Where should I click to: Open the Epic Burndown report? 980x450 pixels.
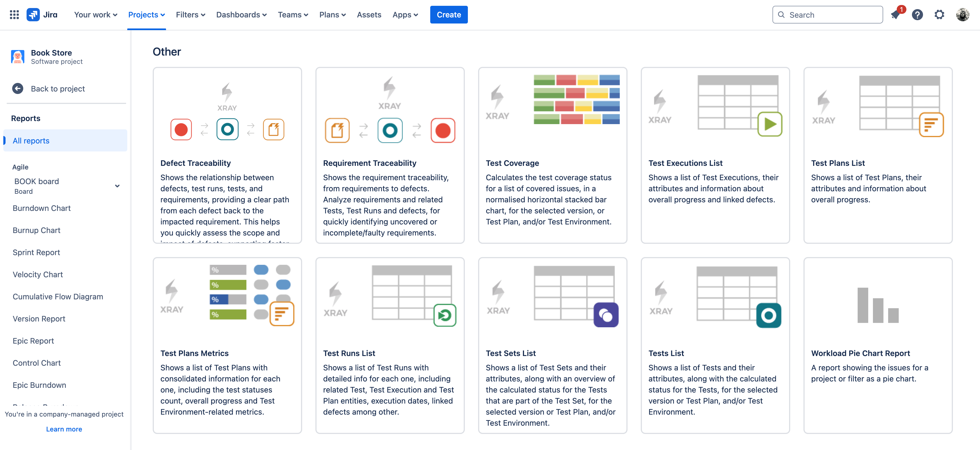point(39,385)
